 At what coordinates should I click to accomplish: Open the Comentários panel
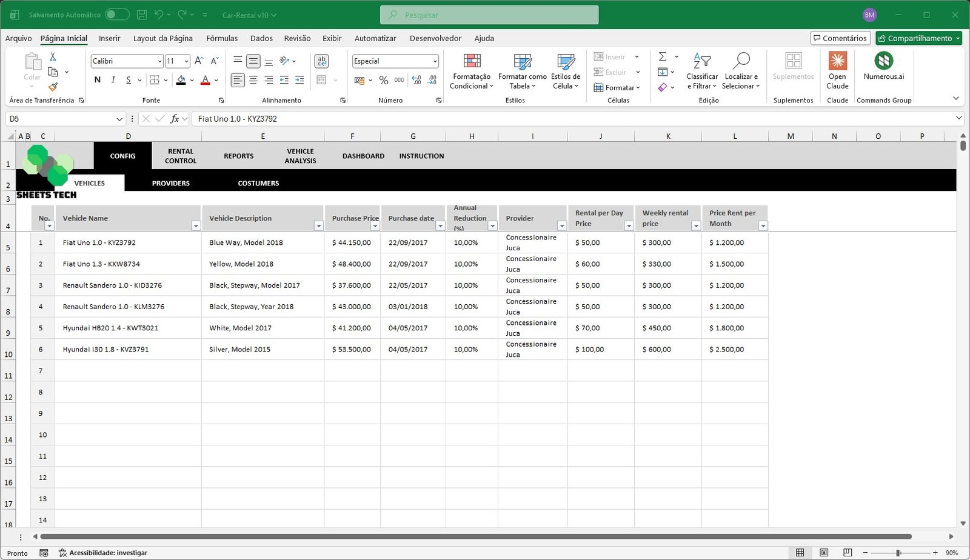click(840, 38)
